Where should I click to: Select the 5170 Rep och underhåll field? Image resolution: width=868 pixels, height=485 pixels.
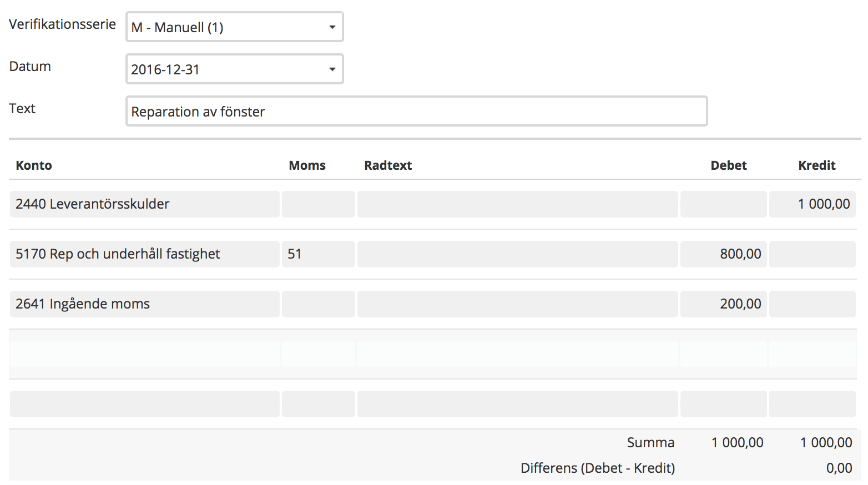pos(145,254)
